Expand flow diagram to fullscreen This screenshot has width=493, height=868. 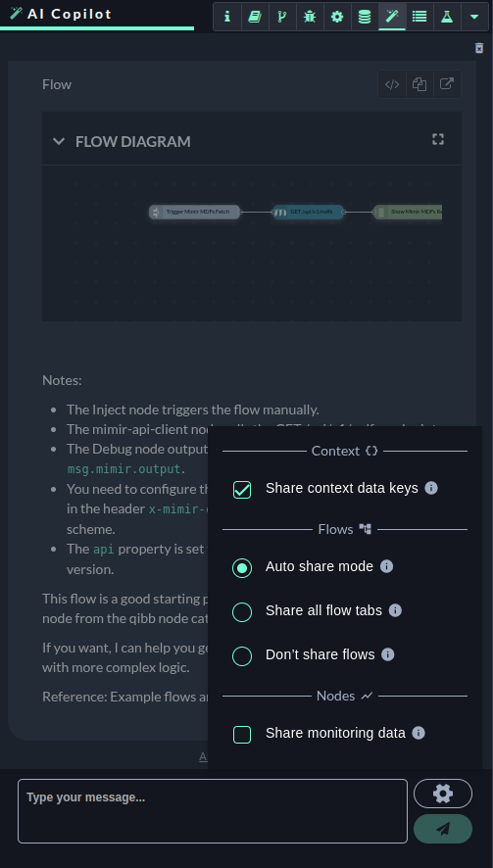[438, 139]
